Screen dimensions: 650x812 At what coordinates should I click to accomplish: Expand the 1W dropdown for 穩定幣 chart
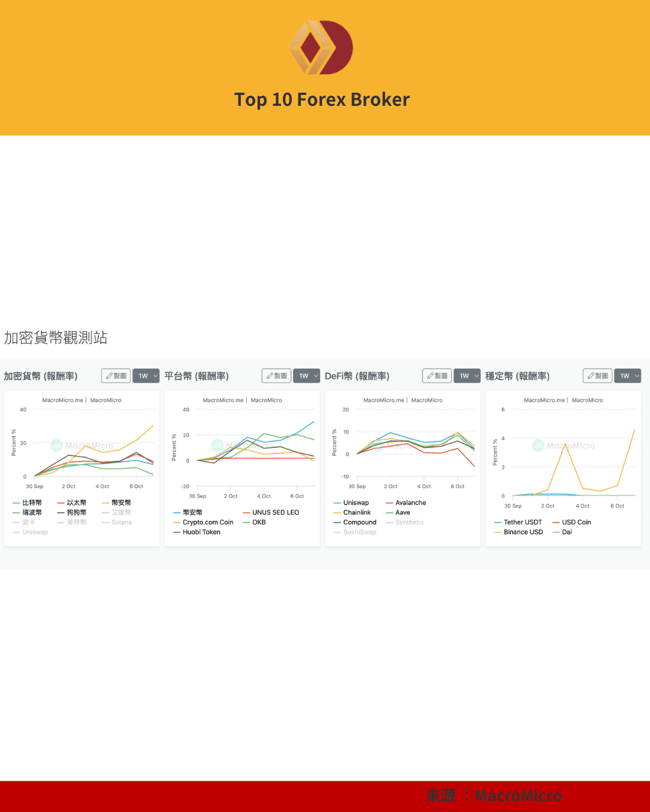(628, 376)
